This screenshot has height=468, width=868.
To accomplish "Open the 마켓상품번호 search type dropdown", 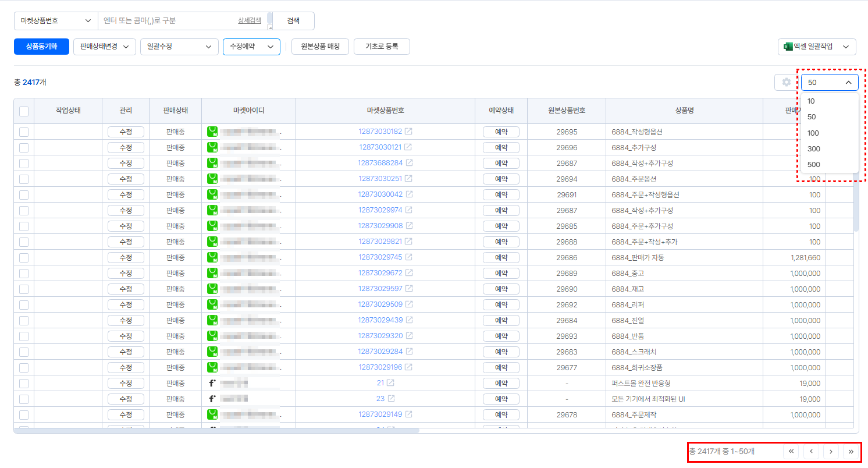I will pyautogui.click(x=56, y=21).
